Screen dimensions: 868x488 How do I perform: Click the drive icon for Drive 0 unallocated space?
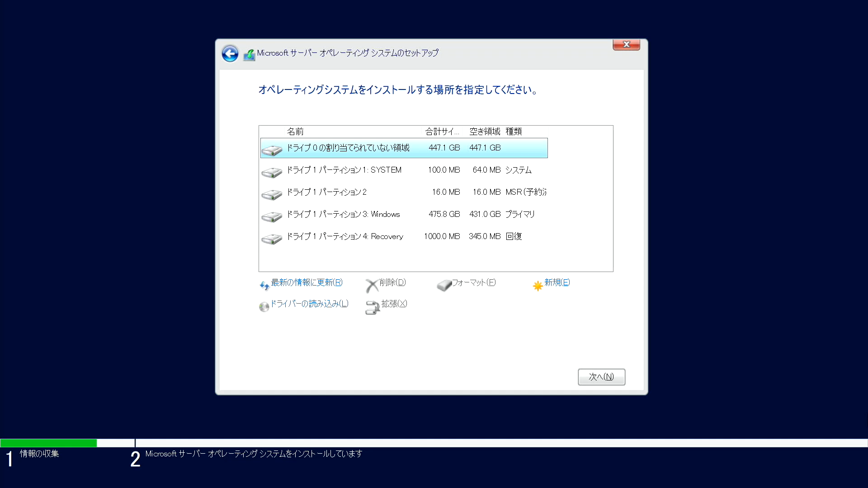[x=272, y=150]
